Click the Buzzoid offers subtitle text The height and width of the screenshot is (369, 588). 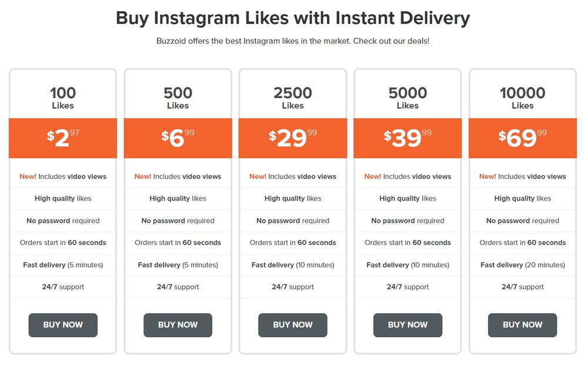[x=292, y=41]
